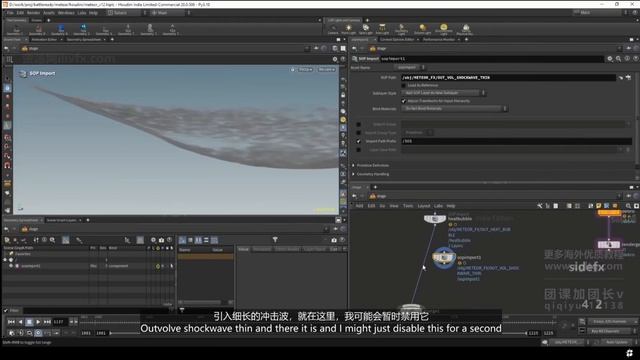Click the heatbubble SOP Import node
This screenshot has width=640, height=360.
coord(435,219)
